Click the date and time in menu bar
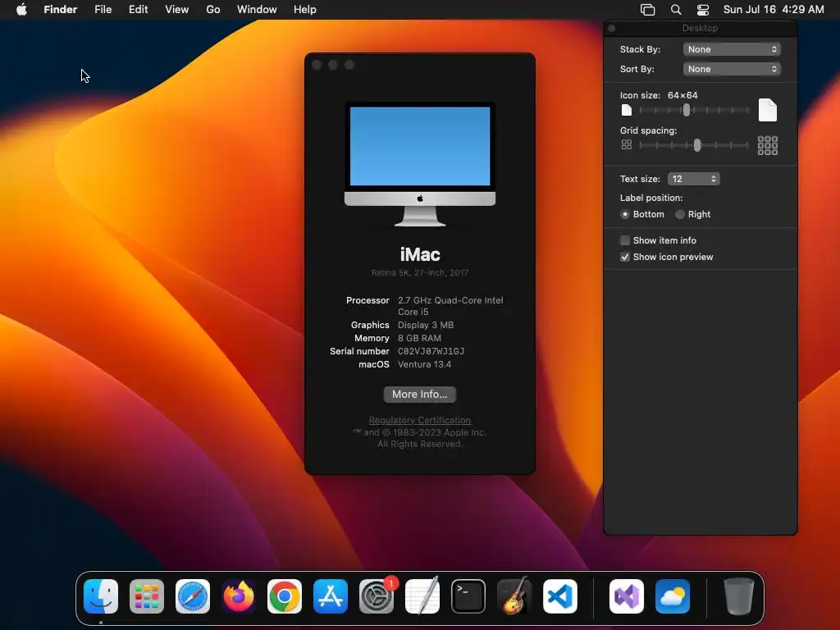Viewport: 840px width, 630px height. (774, 10)
